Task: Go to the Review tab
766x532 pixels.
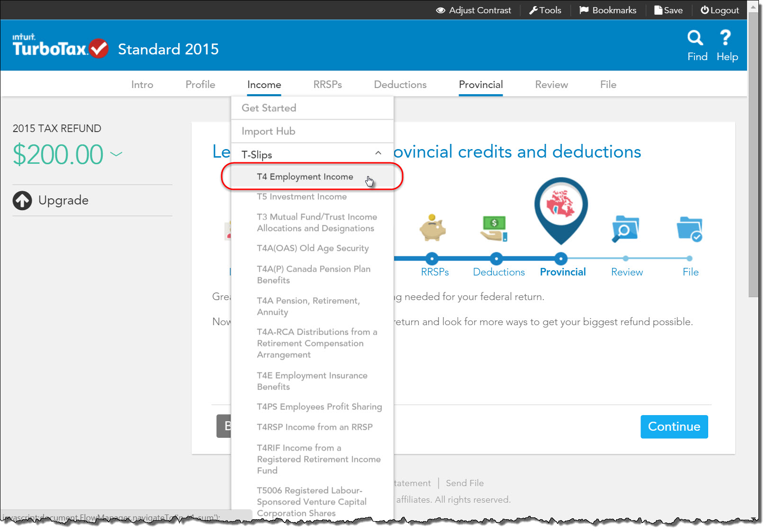Action: pyautogui.click(x=551, y=85)
